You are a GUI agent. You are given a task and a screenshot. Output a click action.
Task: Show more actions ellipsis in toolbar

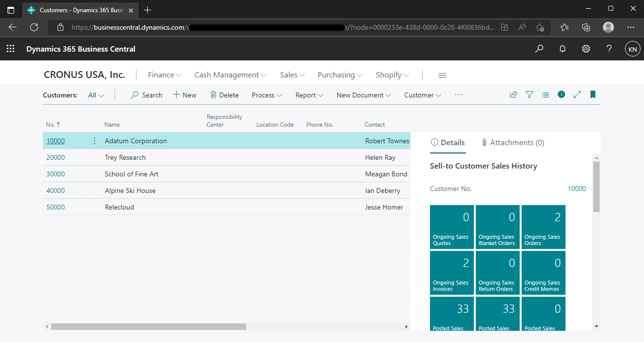(458, 95)
